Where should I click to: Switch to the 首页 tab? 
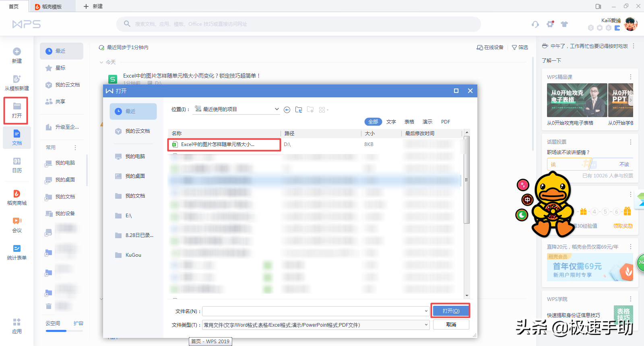[x=14, y=6]
